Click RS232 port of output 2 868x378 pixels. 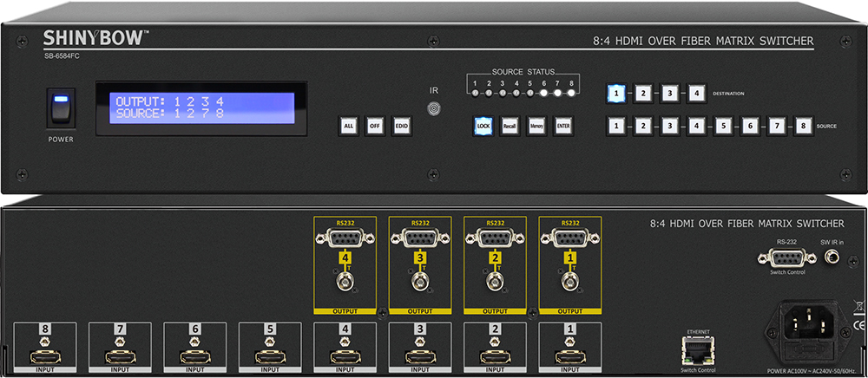click(495, 238)
